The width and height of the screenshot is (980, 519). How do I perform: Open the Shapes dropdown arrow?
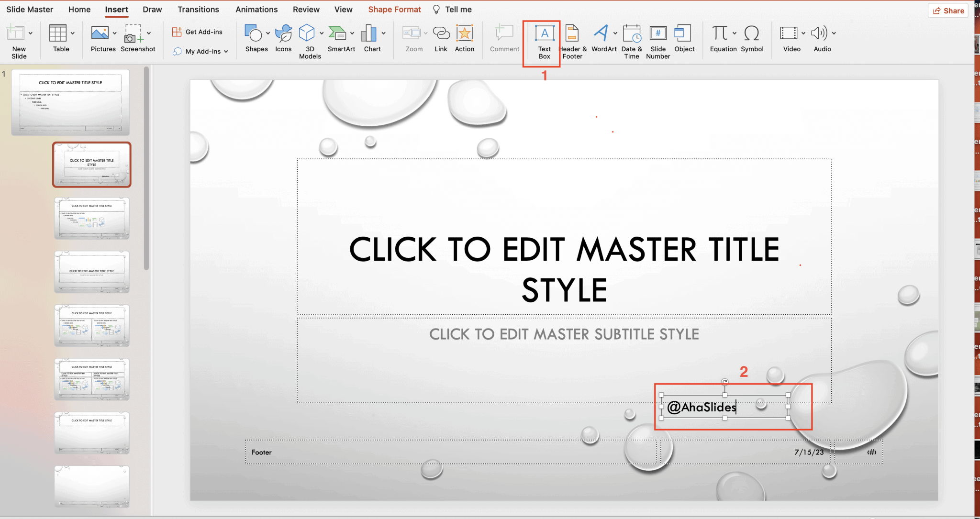[267, 34]
